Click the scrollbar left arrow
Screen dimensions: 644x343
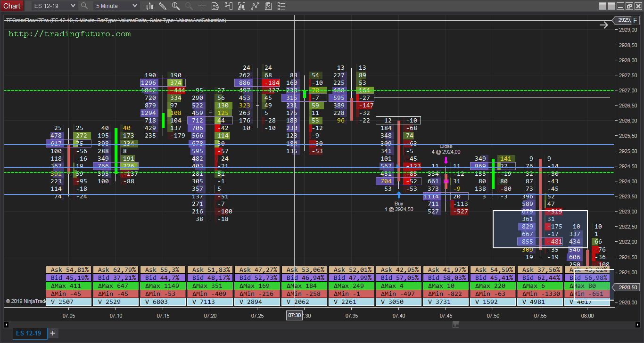point(6,324)
